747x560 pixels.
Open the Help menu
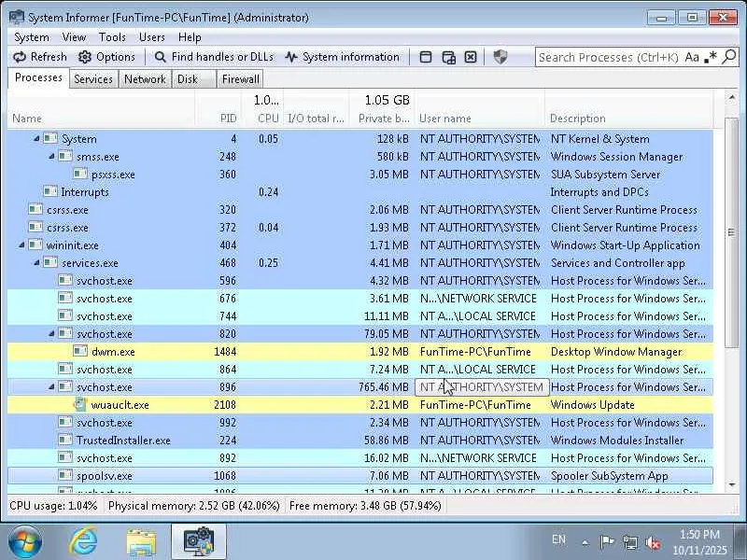(x=190, y=37)
